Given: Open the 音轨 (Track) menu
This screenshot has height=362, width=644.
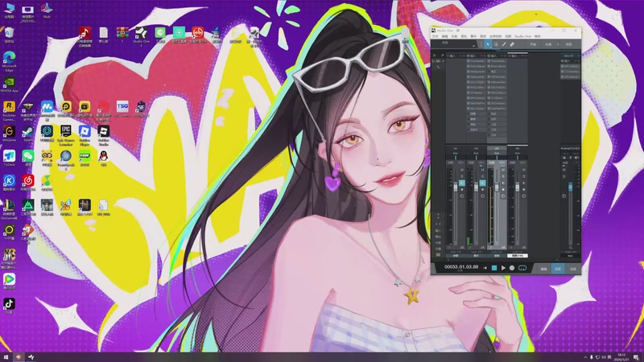Looking at the screenshot, I should pos(464,36).
